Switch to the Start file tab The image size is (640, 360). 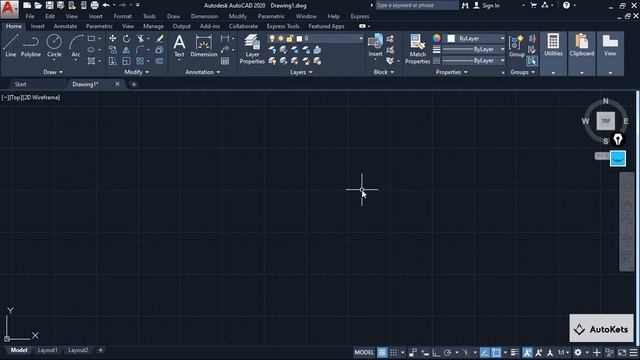tap(20, 84)
